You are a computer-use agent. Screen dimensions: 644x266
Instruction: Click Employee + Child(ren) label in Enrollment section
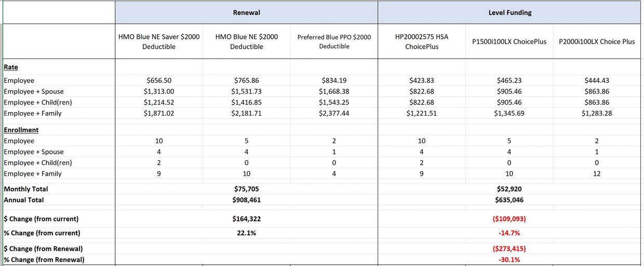tap(38, 163)
